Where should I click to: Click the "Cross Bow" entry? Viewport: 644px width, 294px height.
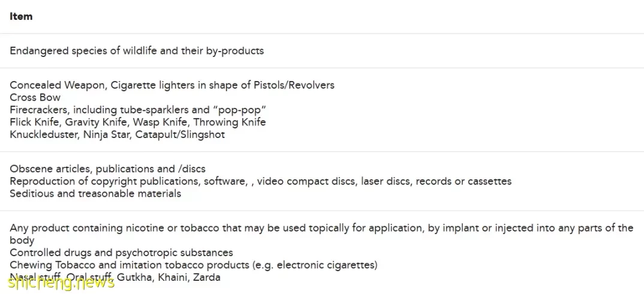(35, 97)
